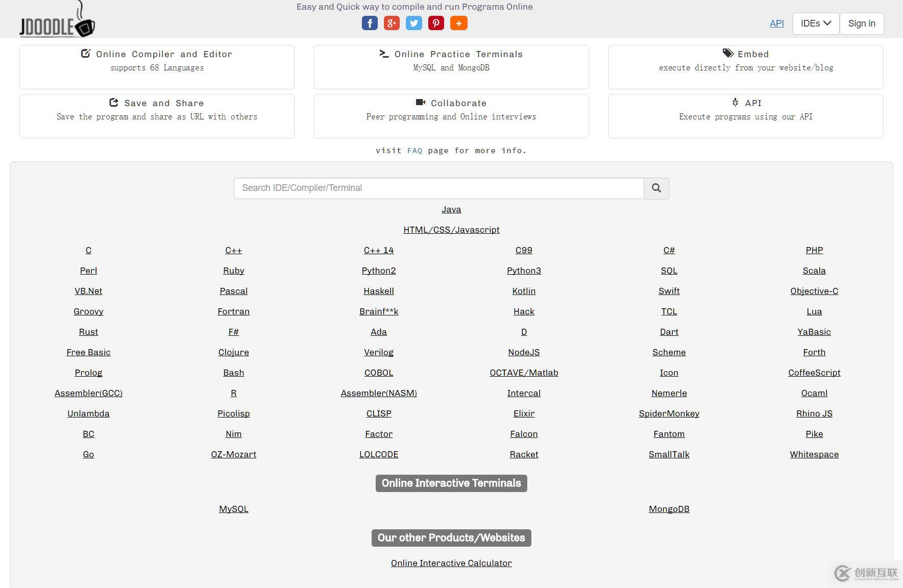Open the API link in header

[777, 23]
